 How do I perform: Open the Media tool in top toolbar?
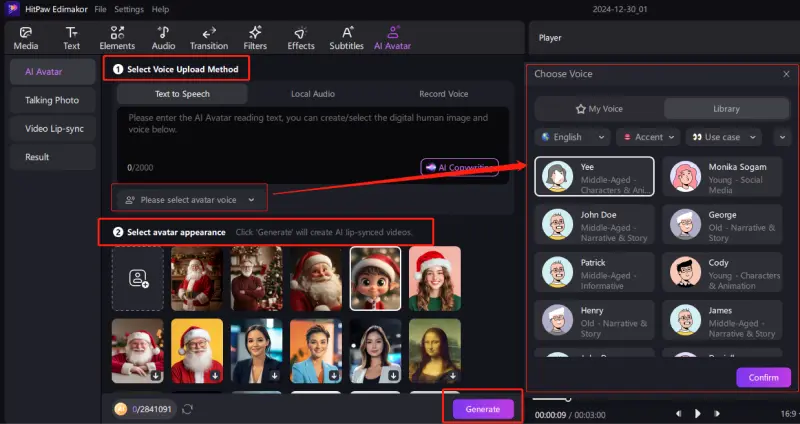26,38
